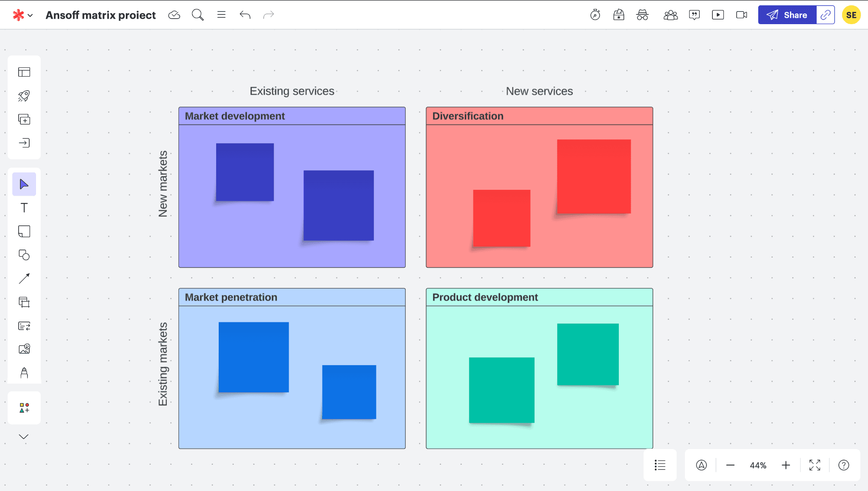Select the Market penetration header

(292, 297)
